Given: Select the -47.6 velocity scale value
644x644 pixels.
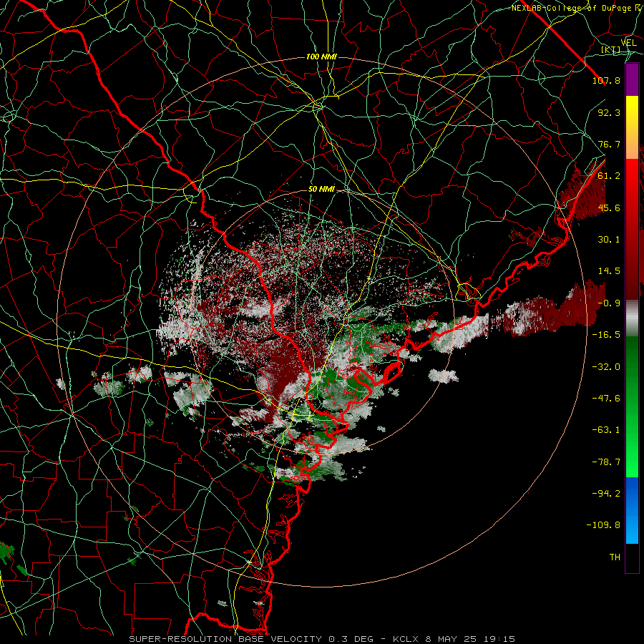Looking at the screenshot, I should (x=606, y=399).
